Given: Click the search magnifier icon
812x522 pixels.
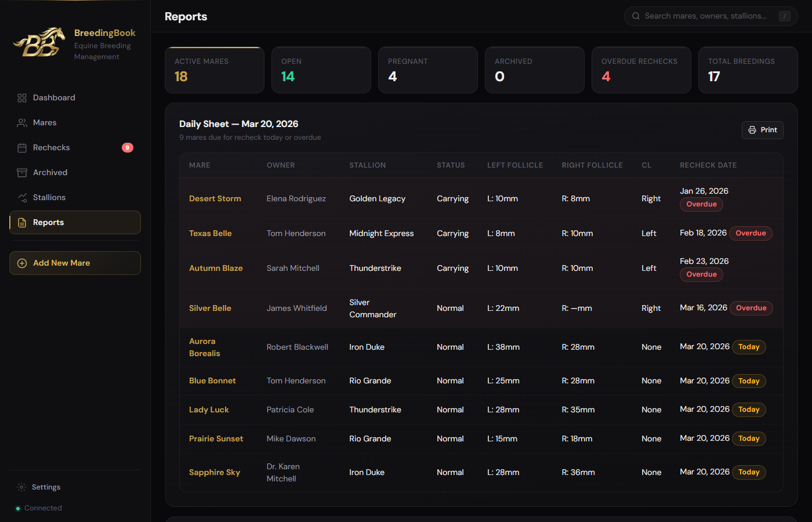Looking at the screenshot, I should click(x=636, y=16).
